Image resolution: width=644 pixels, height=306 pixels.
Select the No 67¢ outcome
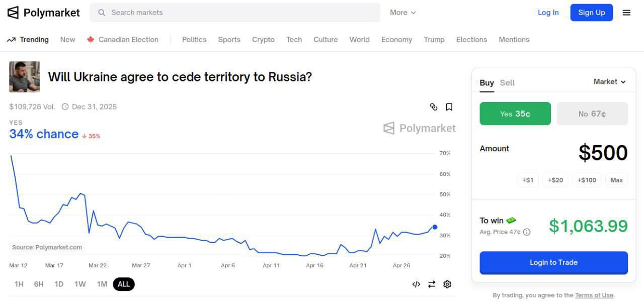click(x=592, y=114)
